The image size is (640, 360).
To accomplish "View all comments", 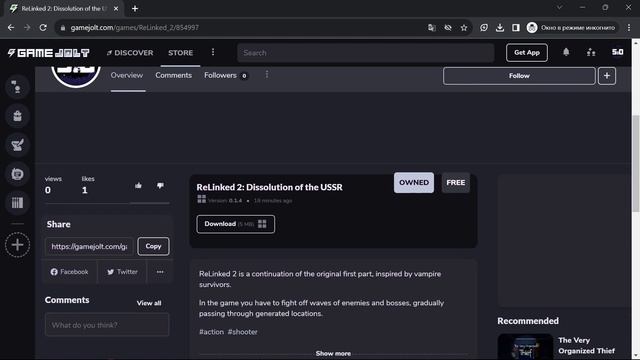I will click(149, 303).
